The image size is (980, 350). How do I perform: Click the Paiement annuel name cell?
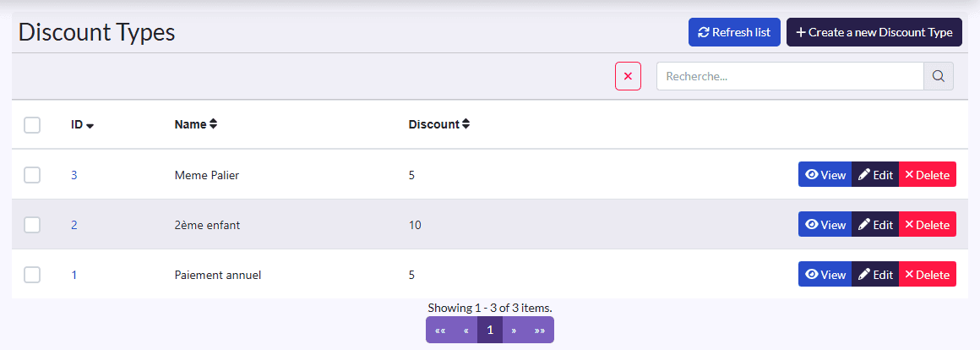[217, 275]
